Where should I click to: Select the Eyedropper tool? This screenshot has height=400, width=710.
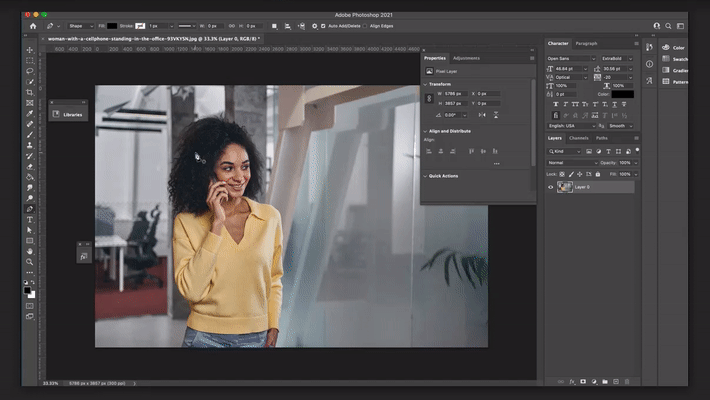click(30, 113)
